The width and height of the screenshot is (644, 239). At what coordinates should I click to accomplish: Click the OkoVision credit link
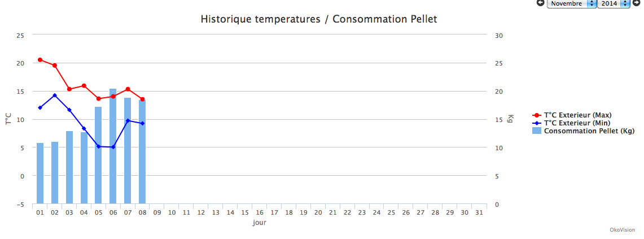pos(622,230)
